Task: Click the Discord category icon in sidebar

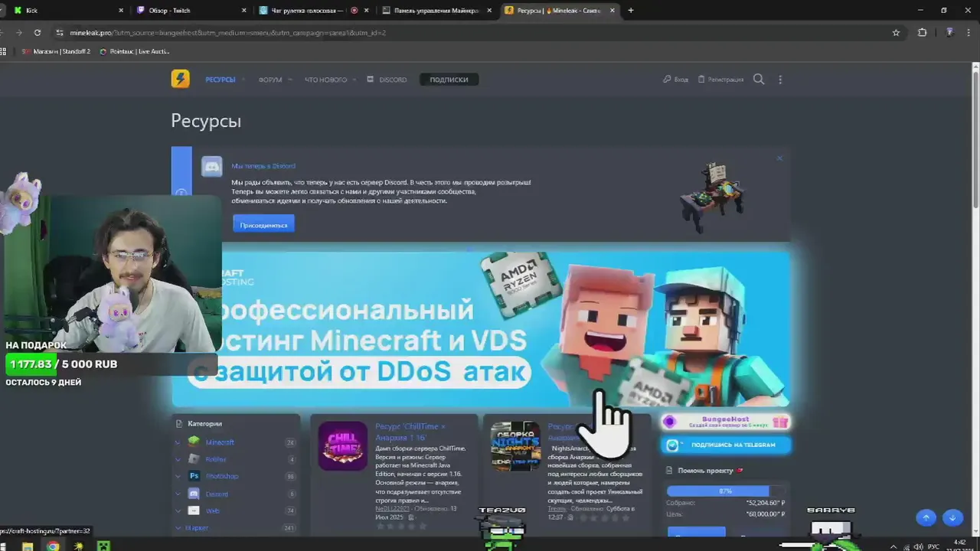Action: pyautogui.click(x=194, y=494)
